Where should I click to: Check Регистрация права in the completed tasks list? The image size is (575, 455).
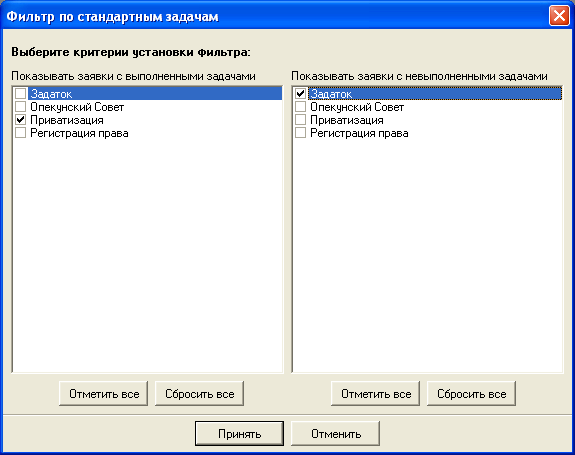[x=21, y=133]
